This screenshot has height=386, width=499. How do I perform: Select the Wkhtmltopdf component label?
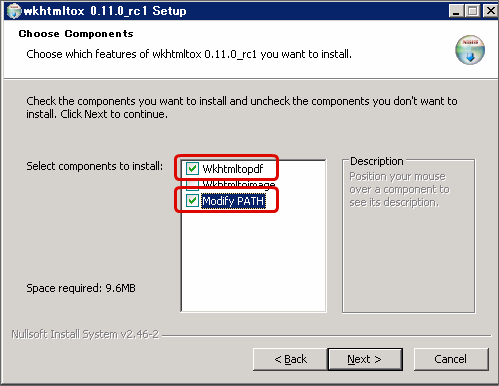point(233,169)
